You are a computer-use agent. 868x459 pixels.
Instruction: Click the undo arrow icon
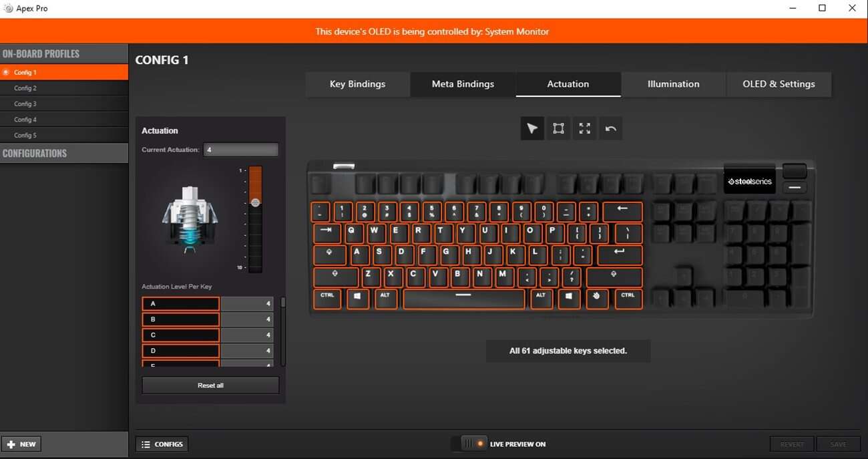[610, 128]
